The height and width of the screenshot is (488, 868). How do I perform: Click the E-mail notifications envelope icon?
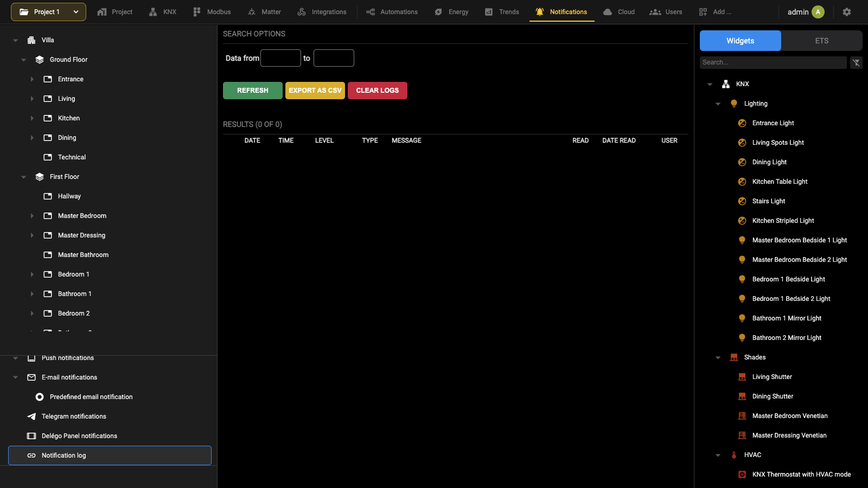pyautogui.click(x=31, y=377)
